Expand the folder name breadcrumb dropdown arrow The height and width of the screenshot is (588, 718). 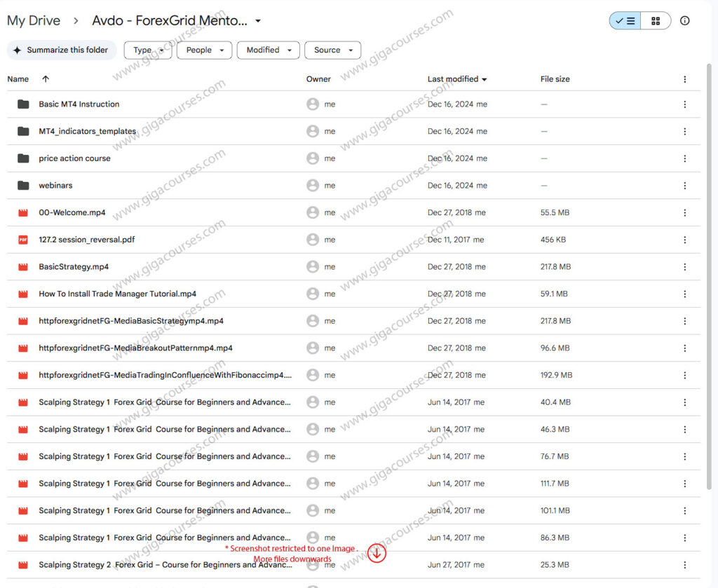[x=258, y=21]
